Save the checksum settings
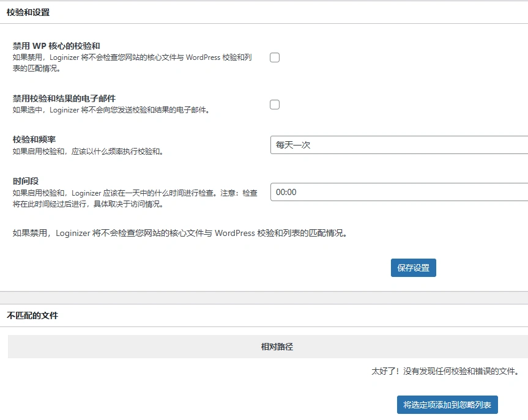This screenshot has height=420, width=528. [x=413, y=267]
